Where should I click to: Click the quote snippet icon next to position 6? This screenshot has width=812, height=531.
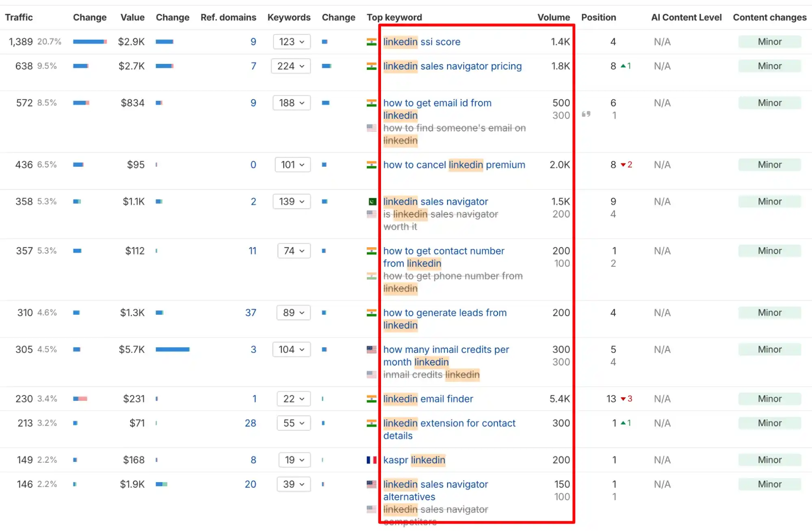(x=586, y=114)
